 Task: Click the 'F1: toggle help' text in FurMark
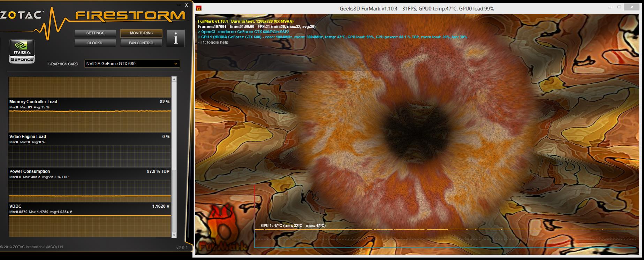click(213, 42)
